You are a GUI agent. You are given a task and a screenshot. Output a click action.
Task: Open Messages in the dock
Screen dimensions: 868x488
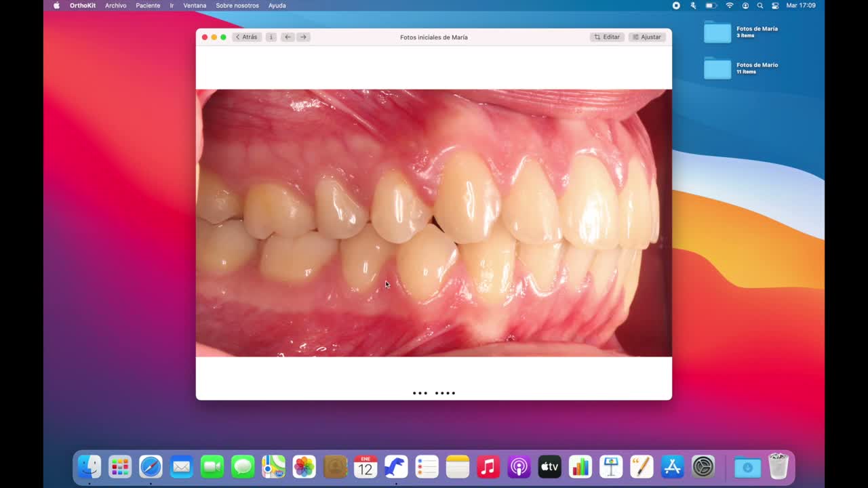243,466
